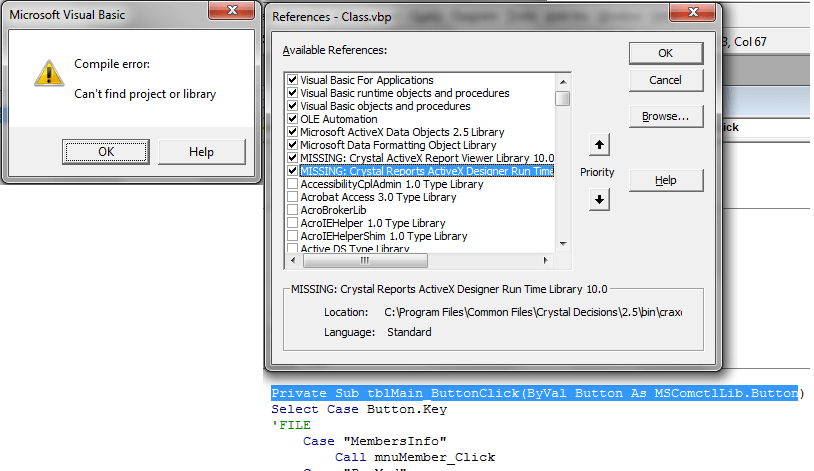Click the Case "MembersInfo" code line
Image resolution: width=814 pixels, height=471 pixels.
pyautogui.click(x=374, y=441)
